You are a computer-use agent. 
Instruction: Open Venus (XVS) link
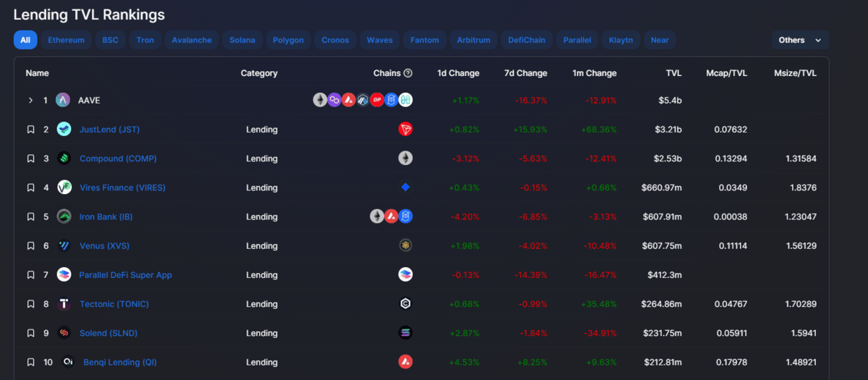point(104,245)
